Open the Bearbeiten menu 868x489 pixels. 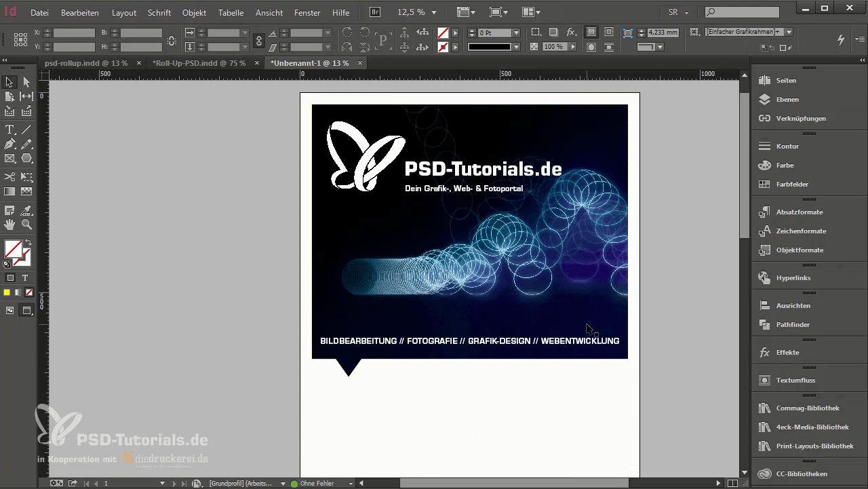tap(80, 13)
